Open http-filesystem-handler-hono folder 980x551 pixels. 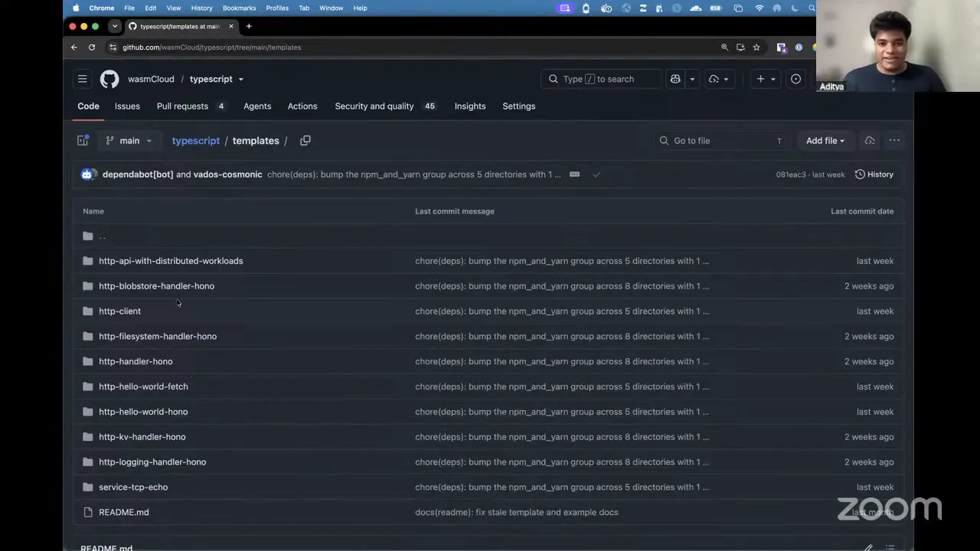pos(158,337)
